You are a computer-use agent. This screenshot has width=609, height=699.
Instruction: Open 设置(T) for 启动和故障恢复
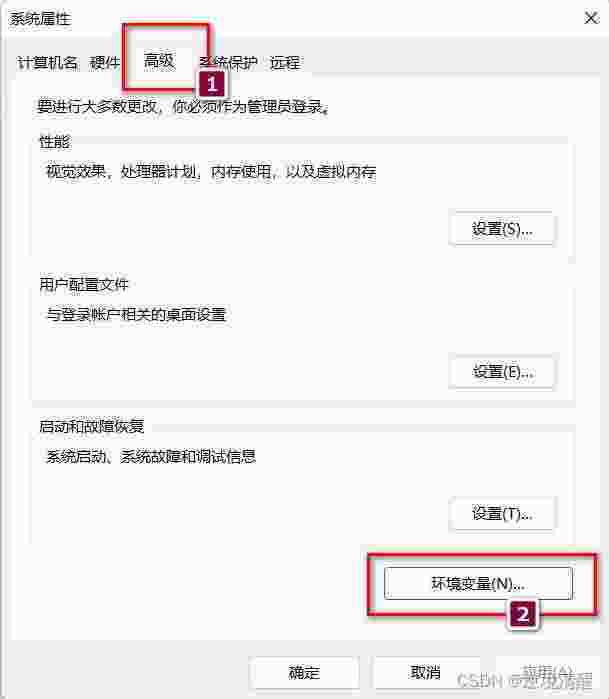(502, 514)
